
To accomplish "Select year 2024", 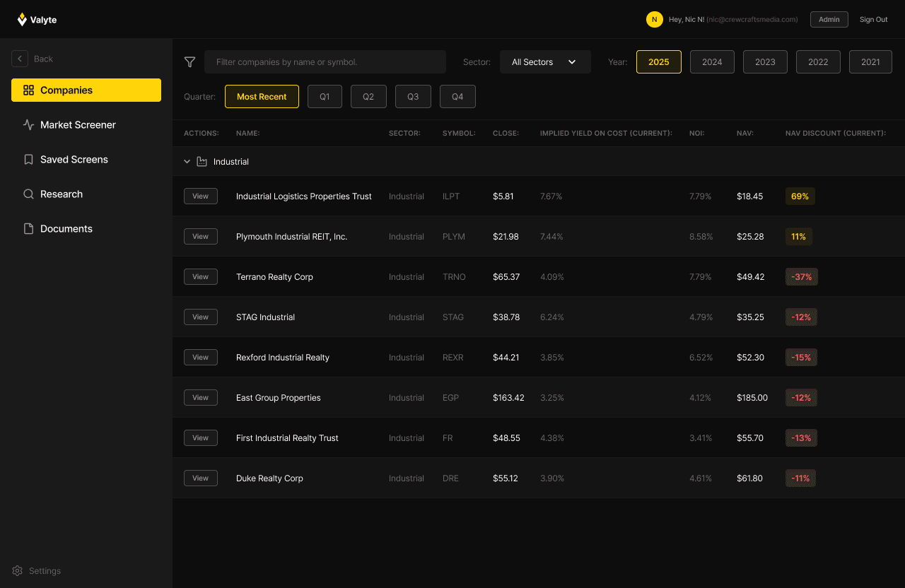I will click(712, 62).
